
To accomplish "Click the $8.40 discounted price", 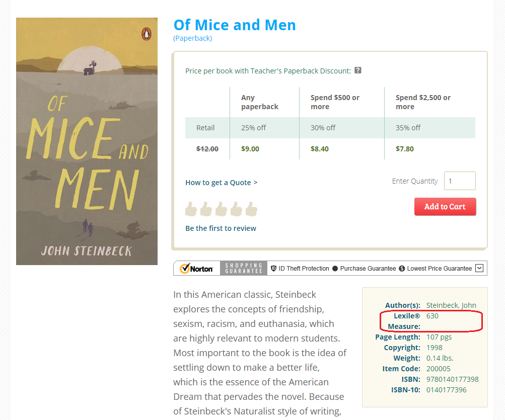I will pyautogui.click(x=320, y=149).
